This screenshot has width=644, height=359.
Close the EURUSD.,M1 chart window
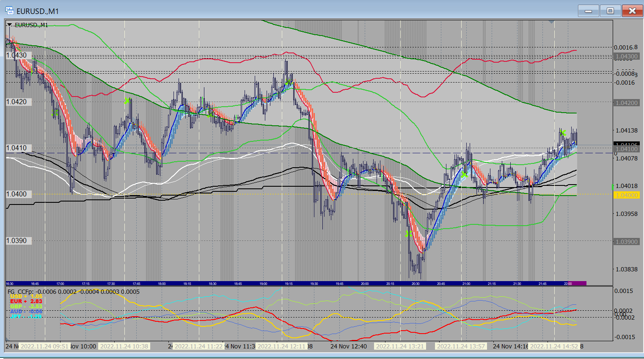pos(632,11)
